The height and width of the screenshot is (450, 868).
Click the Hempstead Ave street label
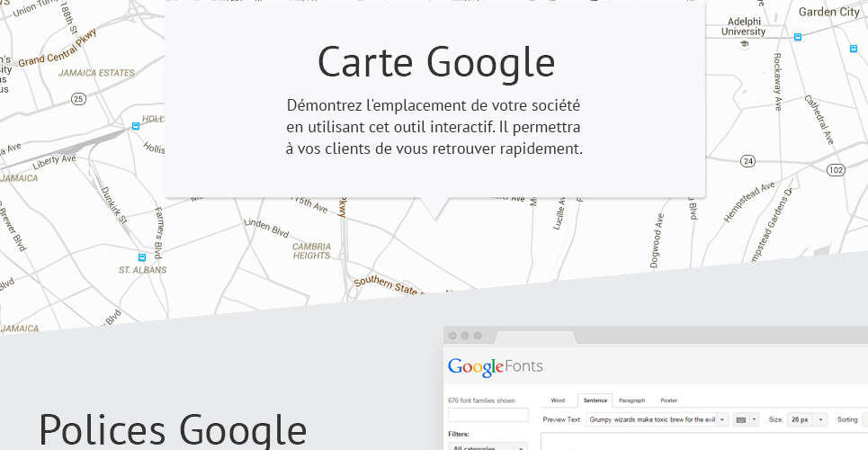coord(749,202)
